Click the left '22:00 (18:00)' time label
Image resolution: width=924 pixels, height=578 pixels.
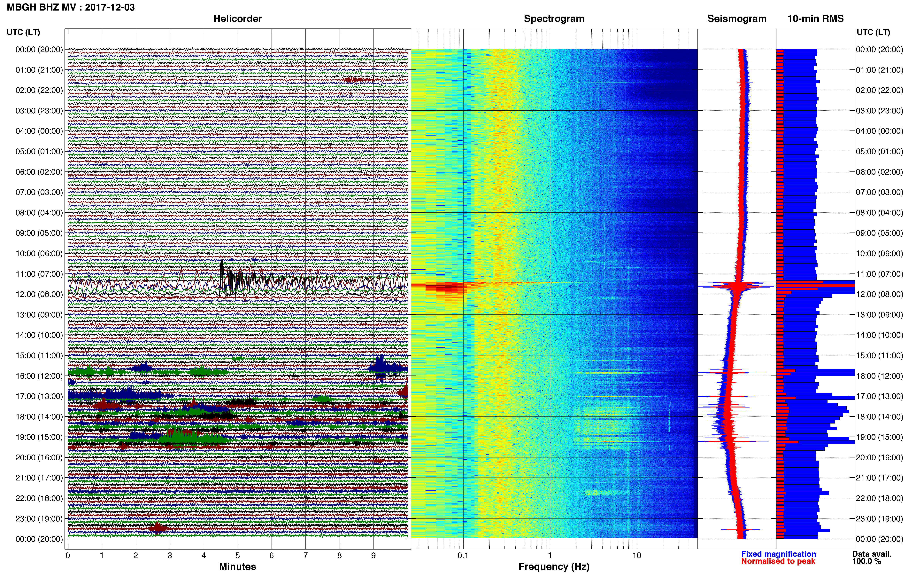click(x=39, y=498)
